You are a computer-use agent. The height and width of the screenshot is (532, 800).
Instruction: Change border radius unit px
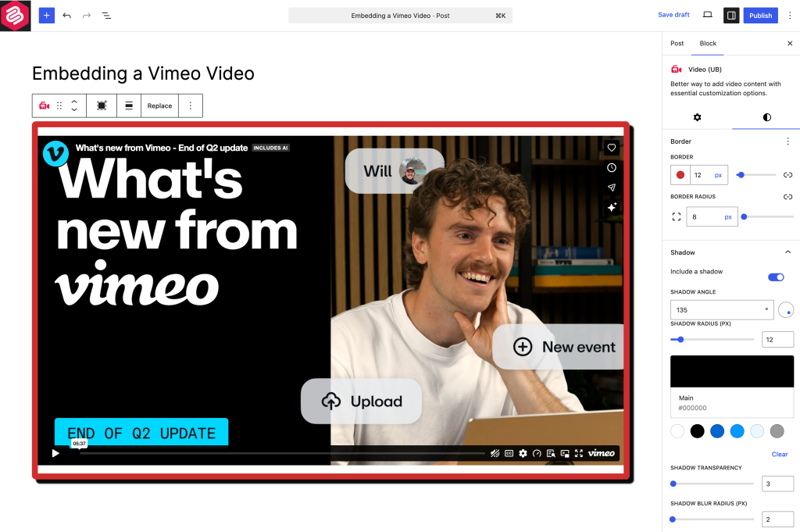pyautogui.click(x=728, y=216)
